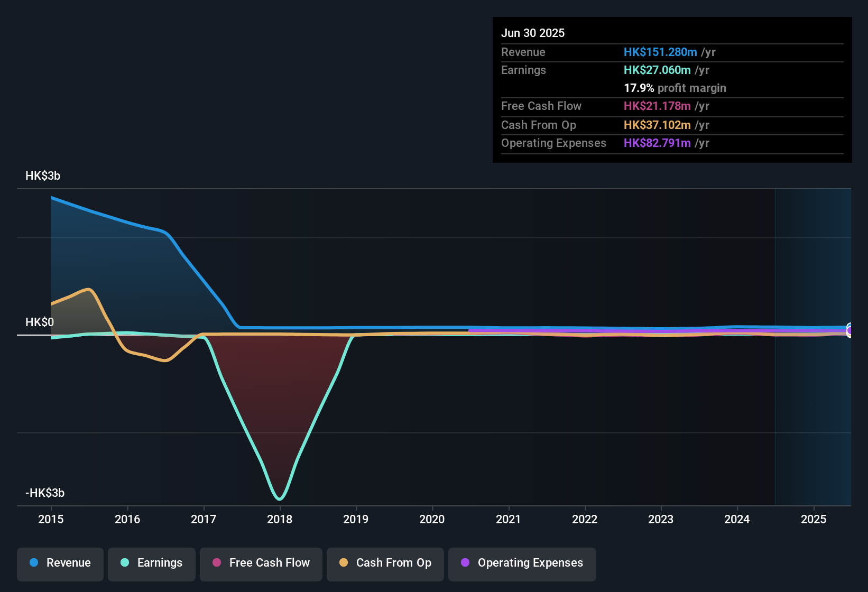Click the HK$3b y-axis label

click(x=43, y=176)
